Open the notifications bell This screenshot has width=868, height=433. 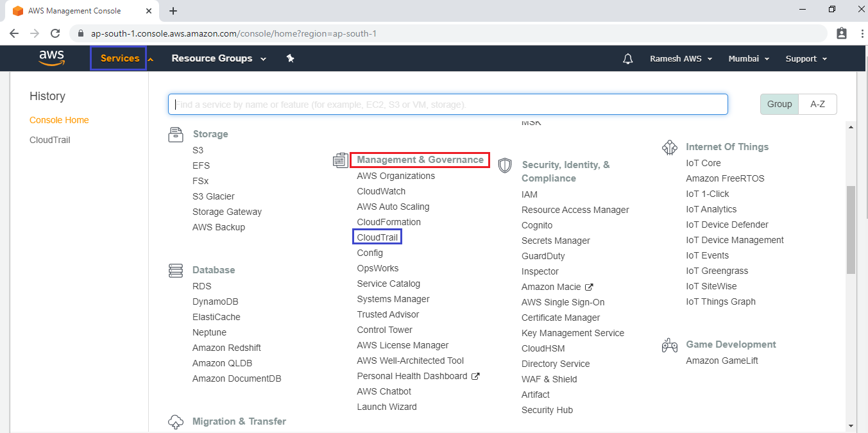(x=628, y=58)
